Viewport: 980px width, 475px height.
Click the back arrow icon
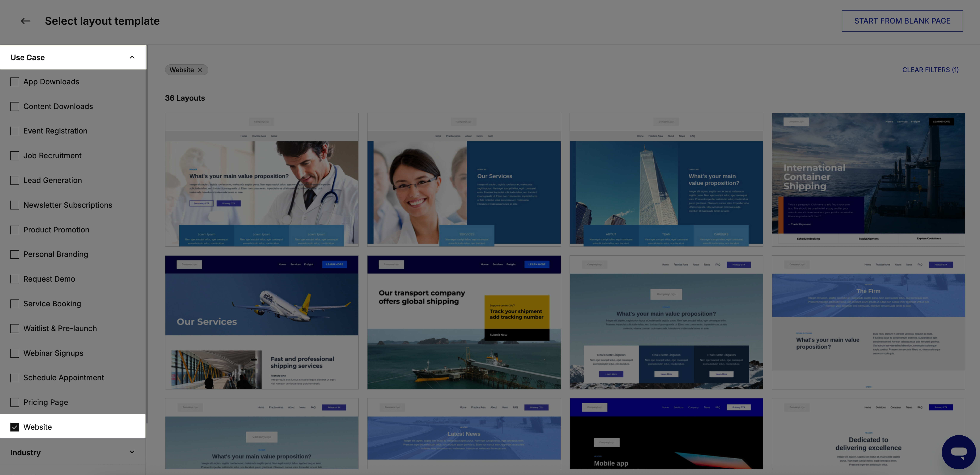pos(25,21)
